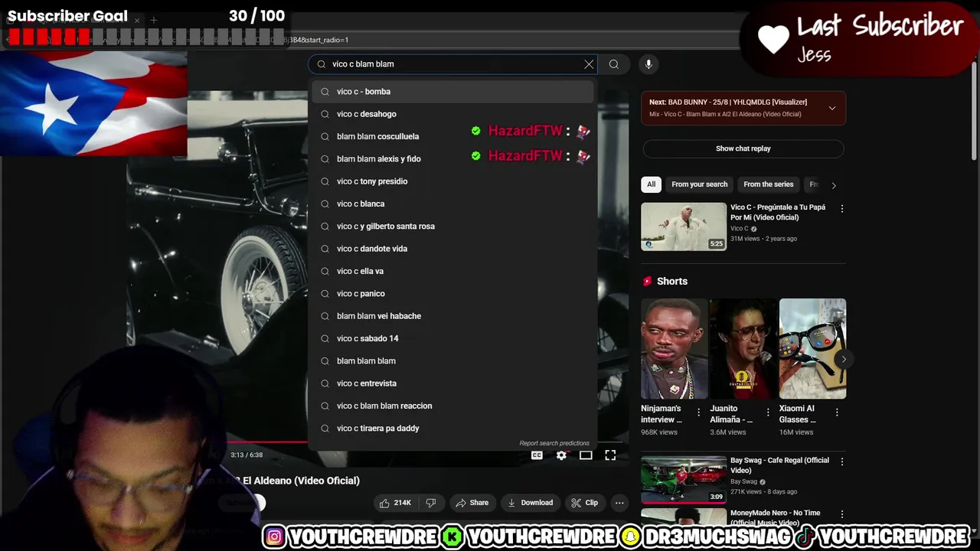Viewport: 980px width, 551px height.
Task: Expand the Next mix playlist panel
Action: point(832,108)
